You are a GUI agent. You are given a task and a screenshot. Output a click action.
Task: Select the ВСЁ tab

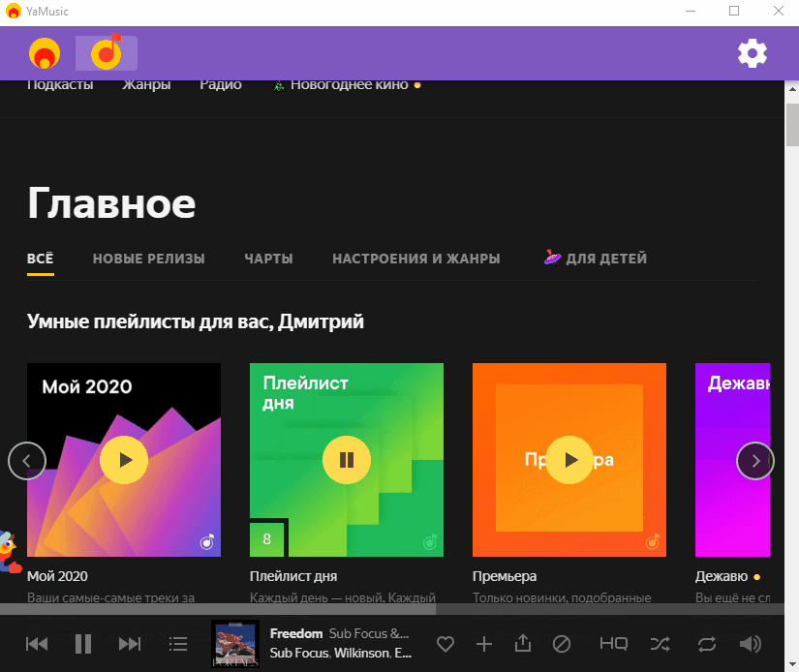[41, 259]
